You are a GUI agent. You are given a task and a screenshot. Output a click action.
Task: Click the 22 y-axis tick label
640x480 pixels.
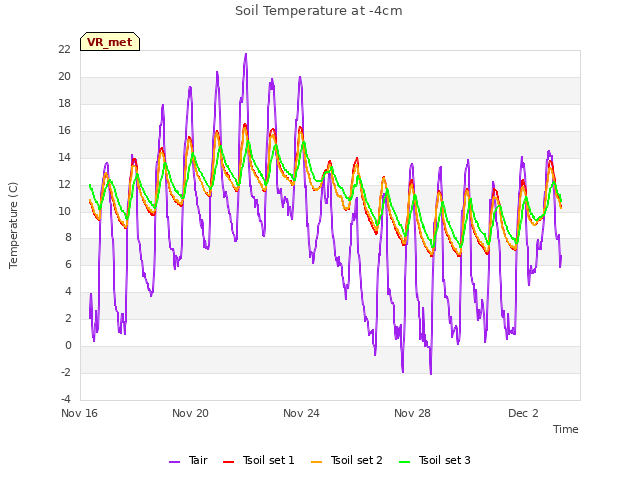pyautogui.click(x=64, y=49)
